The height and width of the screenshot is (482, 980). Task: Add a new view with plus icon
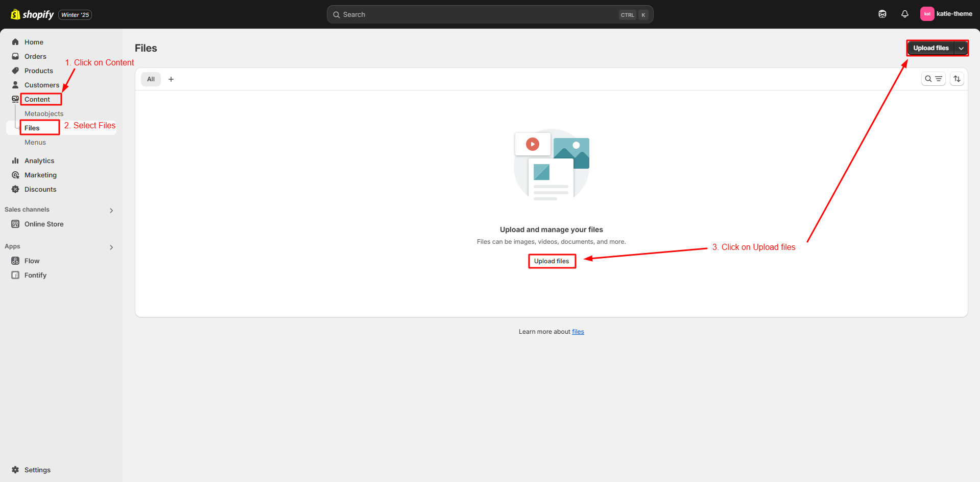171,79
